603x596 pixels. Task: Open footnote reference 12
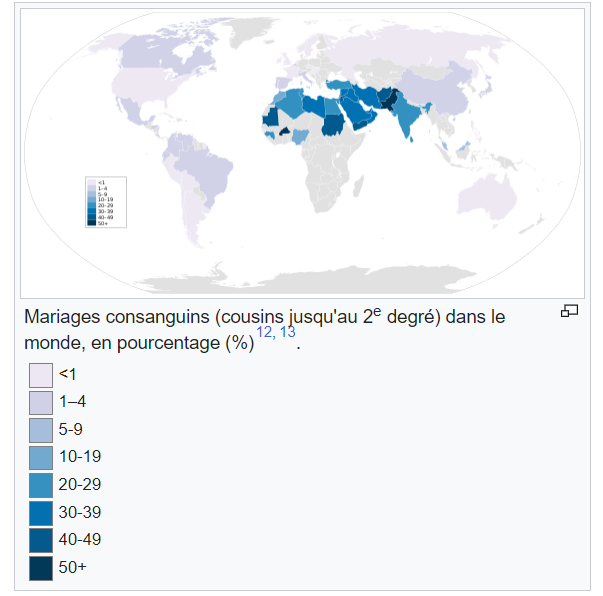click(264, 332)
